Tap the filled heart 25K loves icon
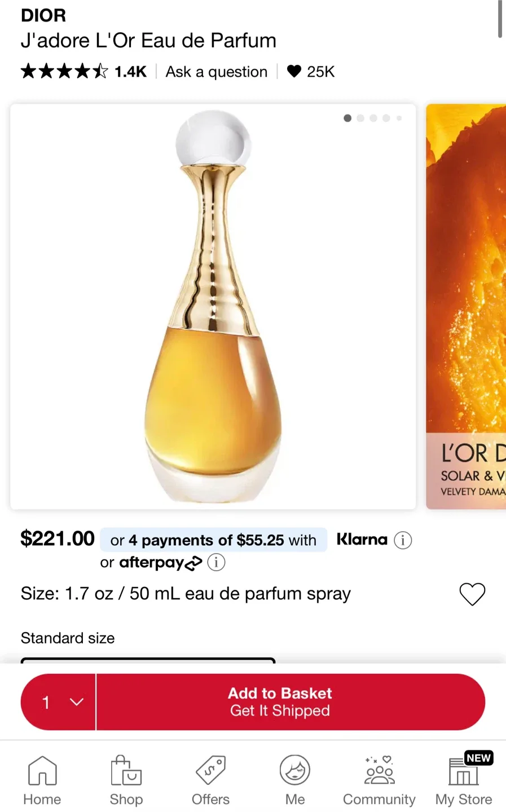The image size is (506, 812). (x=294, y=72)
